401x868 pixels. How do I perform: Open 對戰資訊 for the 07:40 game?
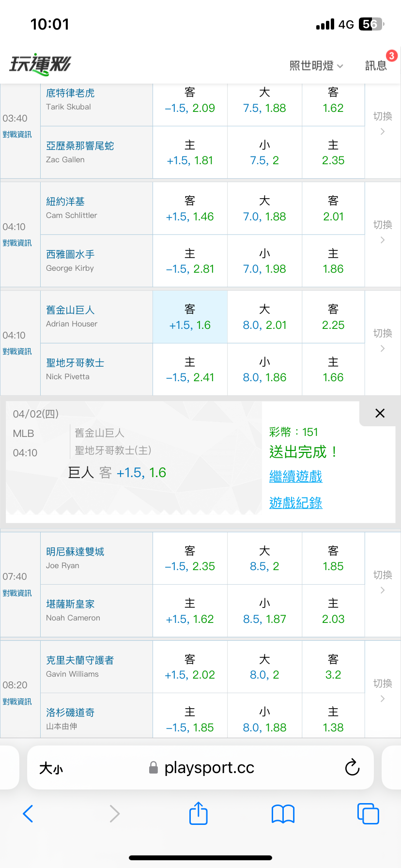[x=17, y=593]
